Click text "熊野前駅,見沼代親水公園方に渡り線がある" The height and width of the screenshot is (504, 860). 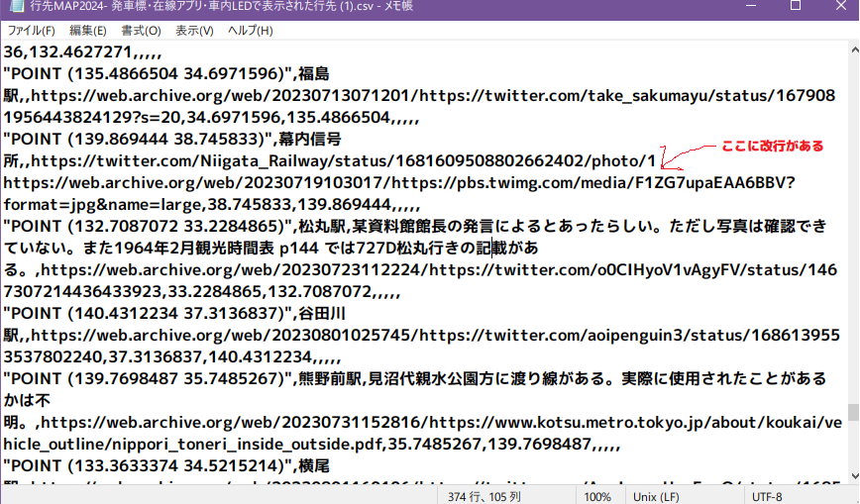tap(455, 378)
